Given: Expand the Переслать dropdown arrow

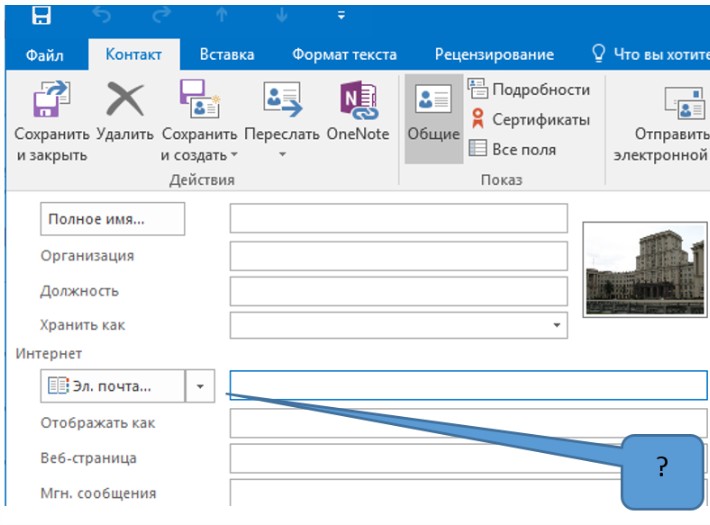Looking at the screenshot, I should (282, 154).
